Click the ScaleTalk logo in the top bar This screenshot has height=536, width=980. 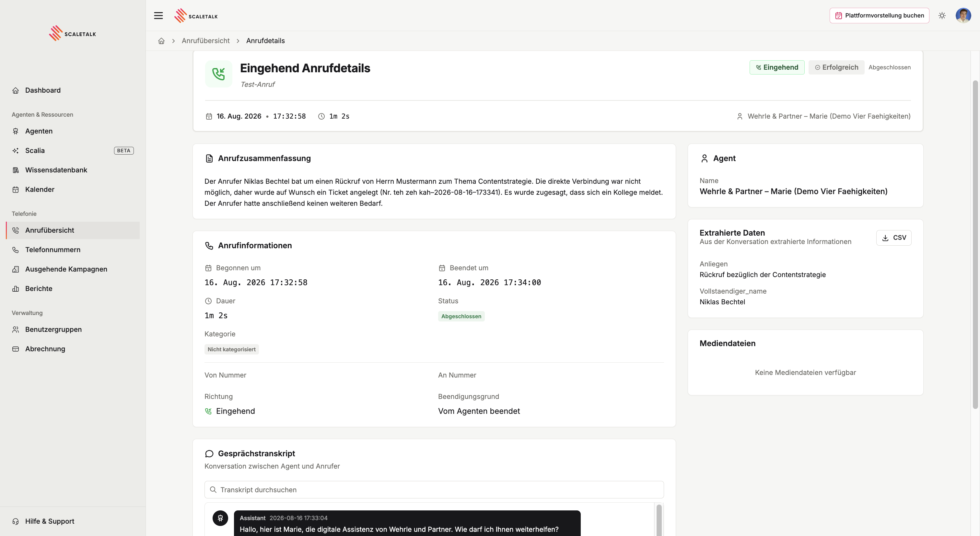click(x=196, y=16)
